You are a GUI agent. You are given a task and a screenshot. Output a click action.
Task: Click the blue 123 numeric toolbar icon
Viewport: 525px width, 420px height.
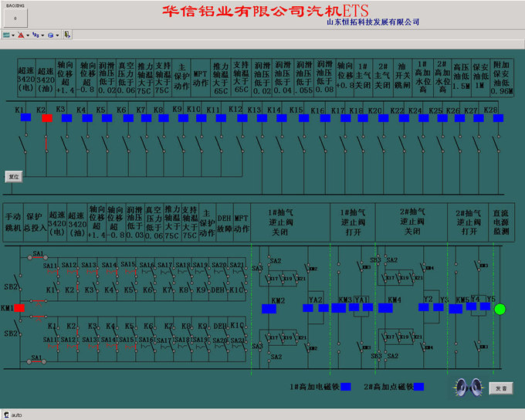(36, 35)
